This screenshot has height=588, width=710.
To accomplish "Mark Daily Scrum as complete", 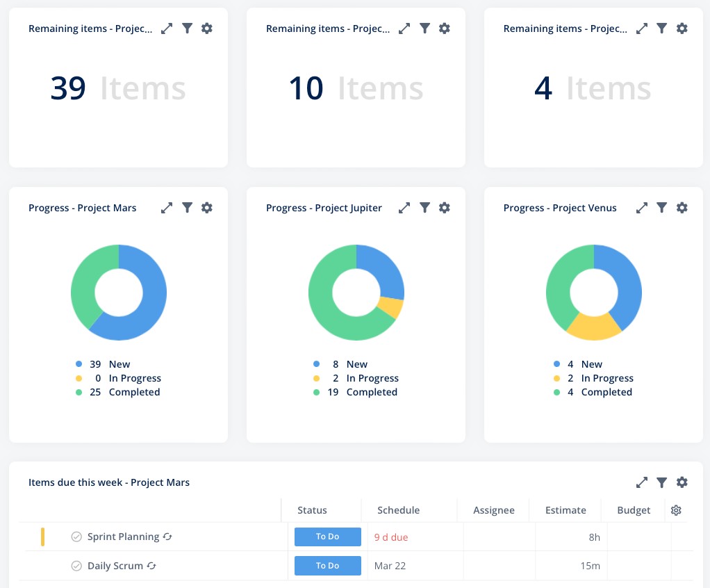I will pos(76,566).
